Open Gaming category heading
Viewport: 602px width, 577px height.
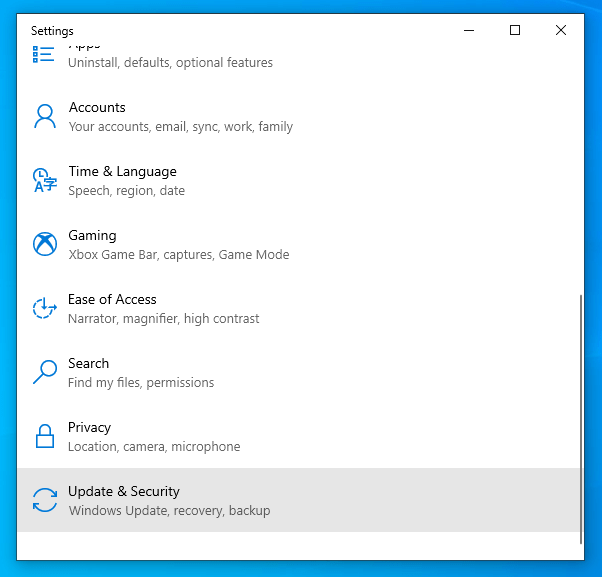92,235
